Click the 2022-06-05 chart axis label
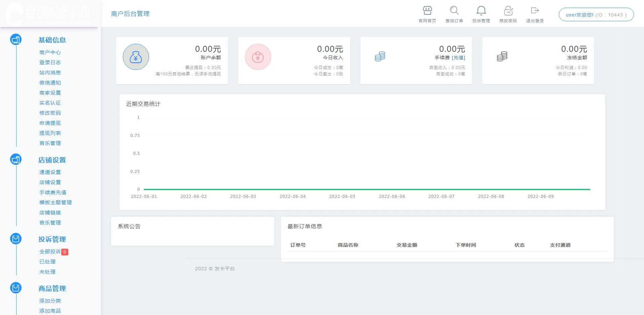The width and height of the screenshot is (644, 315). [342, 197]
